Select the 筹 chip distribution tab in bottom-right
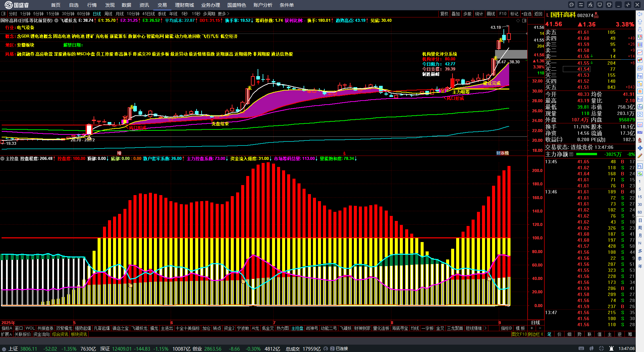This screenshot has height=352, width=644. [x=630, y=334]
